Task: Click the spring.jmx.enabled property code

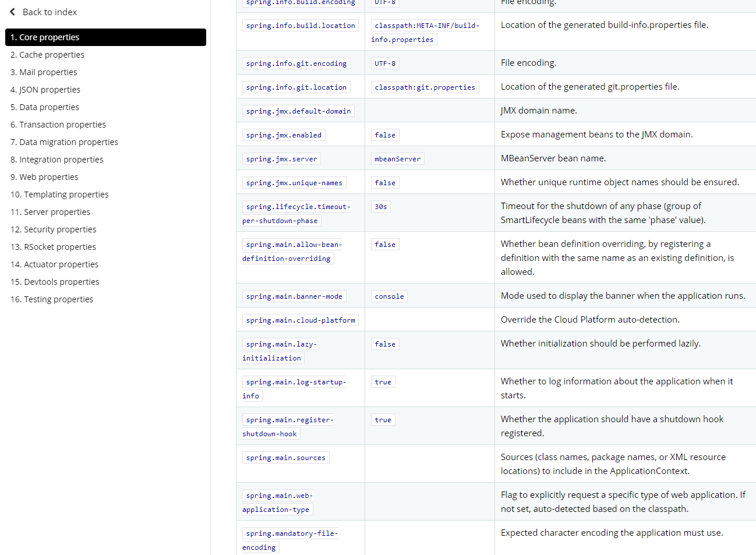Action: coord(284,135)
